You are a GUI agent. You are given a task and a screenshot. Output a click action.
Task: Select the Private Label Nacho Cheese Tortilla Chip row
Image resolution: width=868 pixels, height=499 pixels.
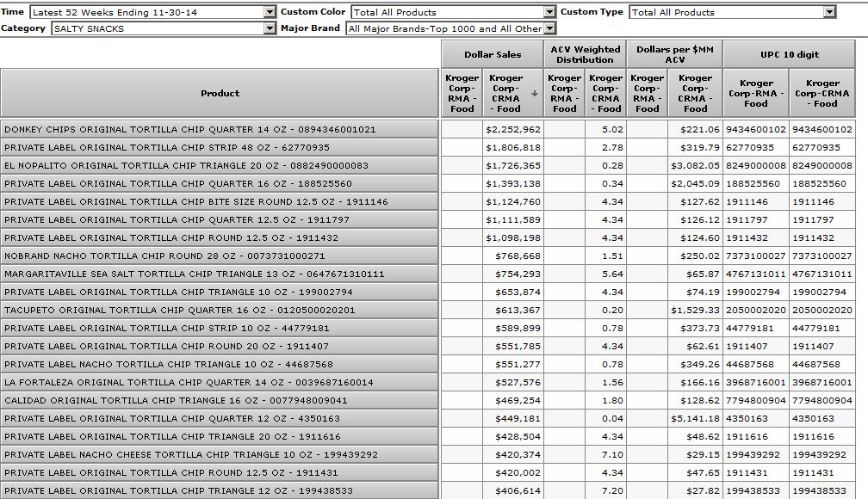pos(220,455)
